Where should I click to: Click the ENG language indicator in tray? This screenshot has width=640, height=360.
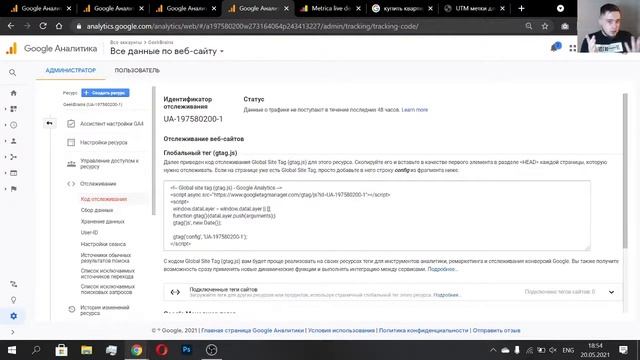pyautogui.click(x=568, y=350)
